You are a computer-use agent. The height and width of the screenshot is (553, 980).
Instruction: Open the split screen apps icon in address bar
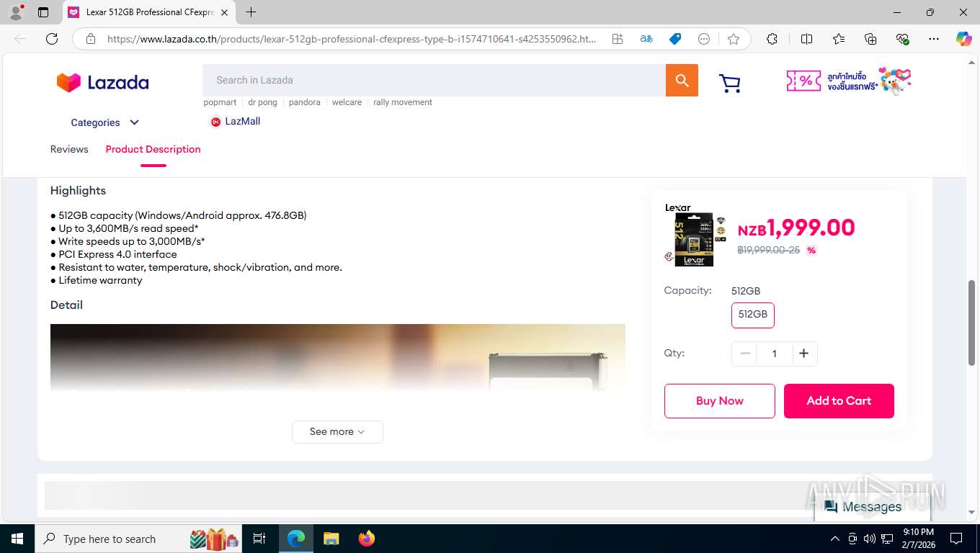(618, 39)
